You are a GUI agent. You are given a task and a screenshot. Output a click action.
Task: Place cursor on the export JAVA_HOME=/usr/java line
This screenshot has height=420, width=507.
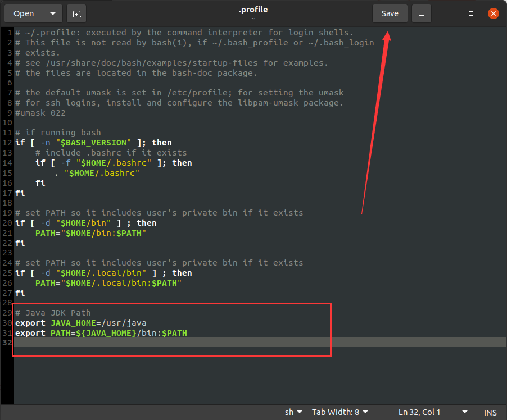click(x=81, y=323)
